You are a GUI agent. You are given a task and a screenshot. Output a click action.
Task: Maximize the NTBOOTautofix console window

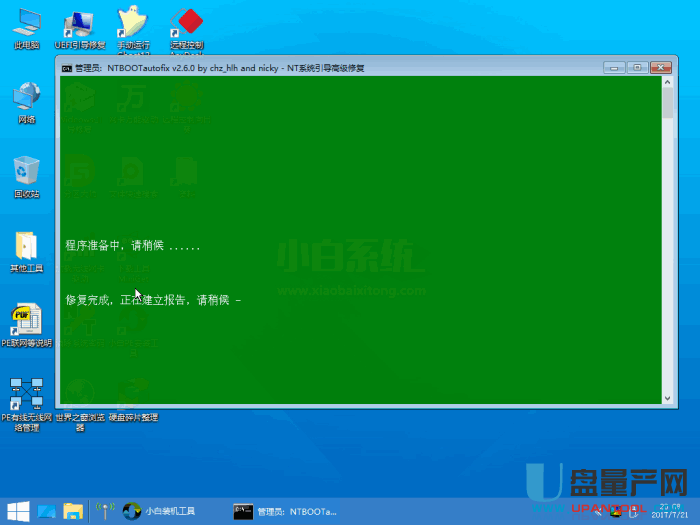coord(637,67)
